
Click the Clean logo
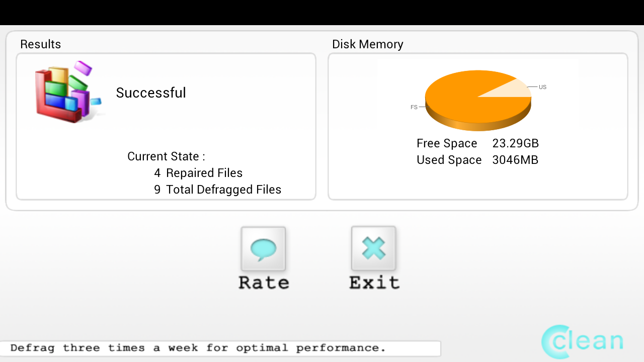click(583, 341)
